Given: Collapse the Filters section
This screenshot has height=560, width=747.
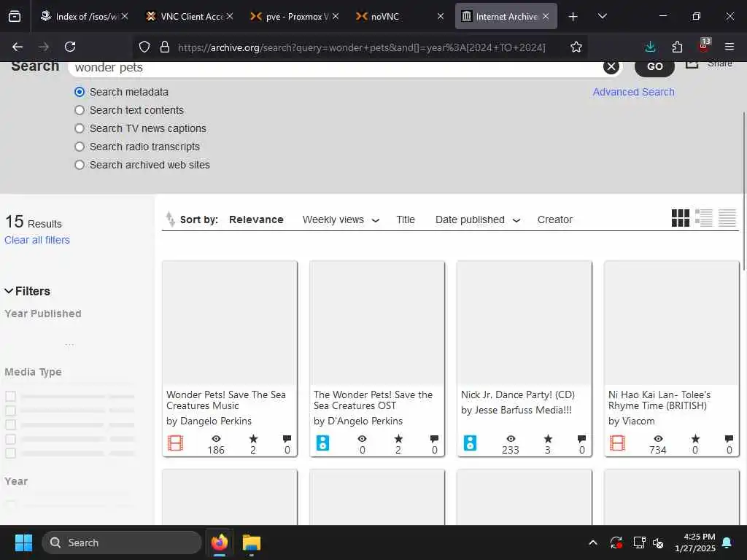Looking at the screenshot, I should pos(27,291).
